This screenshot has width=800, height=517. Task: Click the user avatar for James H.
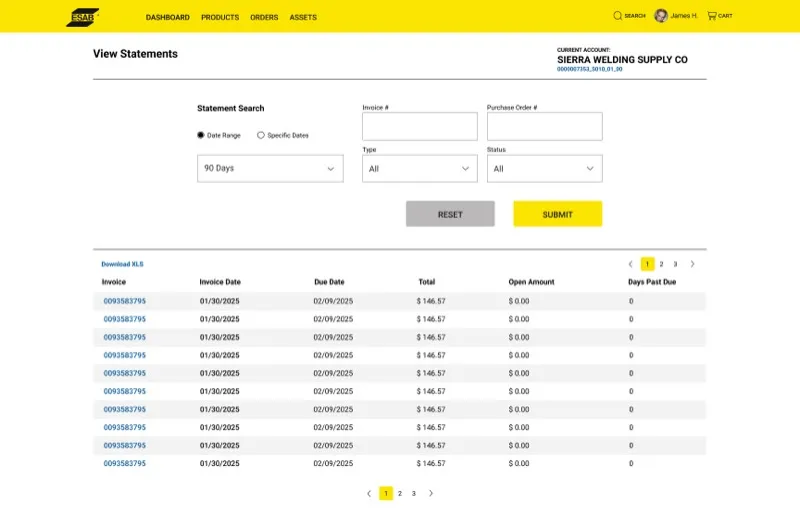(x=661, y=16)
